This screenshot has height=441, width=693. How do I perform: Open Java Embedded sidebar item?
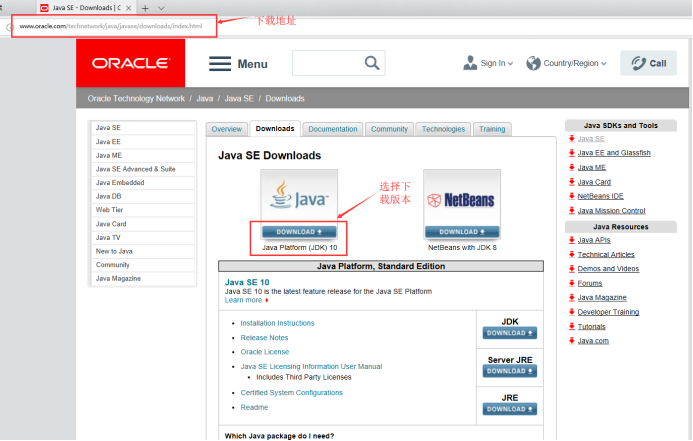(143, 183)
